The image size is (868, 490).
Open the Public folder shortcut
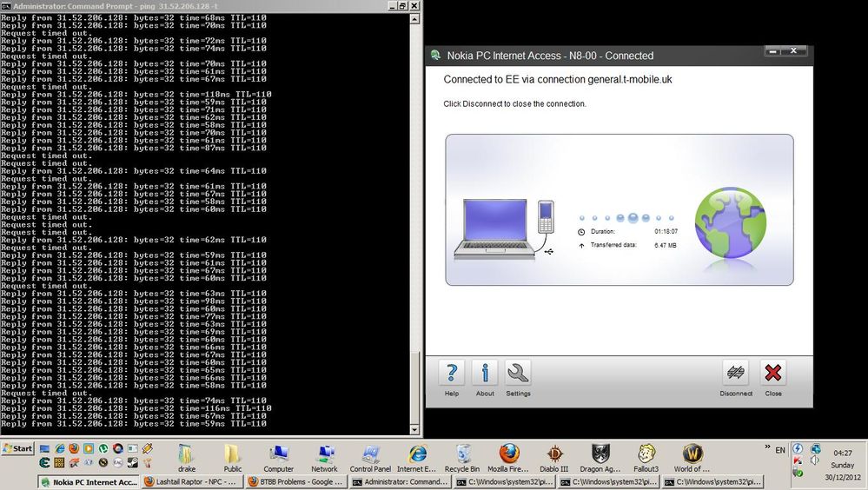(x=233, y=459)
